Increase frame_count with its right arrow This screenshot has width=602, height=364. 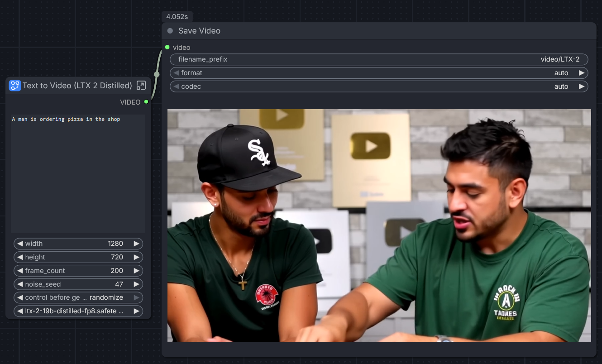click(x=136, y=271)
